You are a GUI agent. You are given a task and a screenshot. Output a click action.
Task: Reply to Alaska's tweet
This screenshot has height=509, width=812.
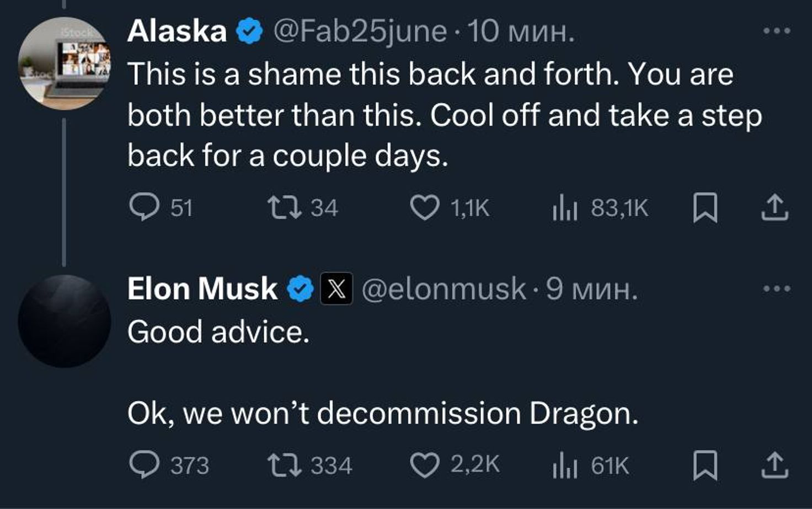click(144, 208)
